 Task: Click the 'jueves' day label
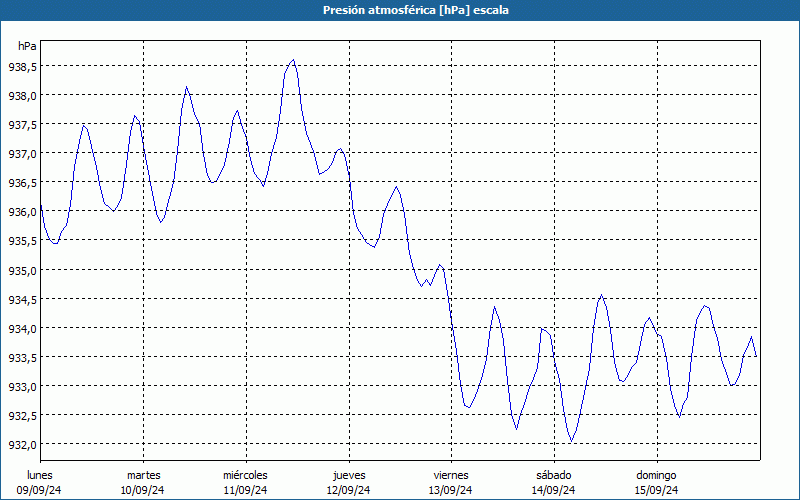(x=349, y=475)
